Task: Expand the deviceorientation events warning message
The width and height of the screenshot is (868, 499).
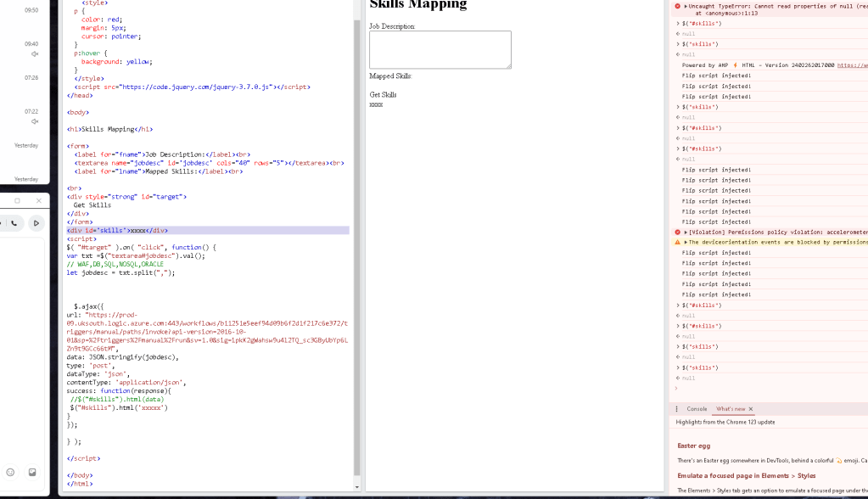Action: click(686, 242)
